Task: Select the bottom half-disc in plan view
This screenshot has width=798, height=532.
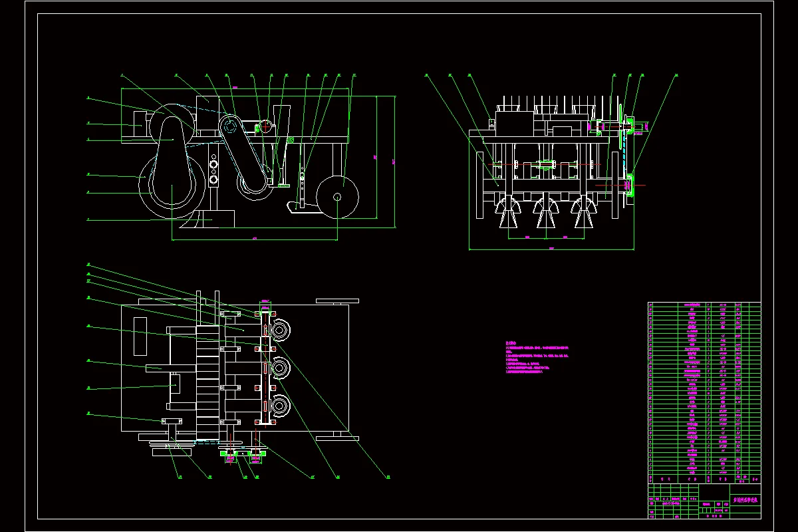Action: coord(280,407)
